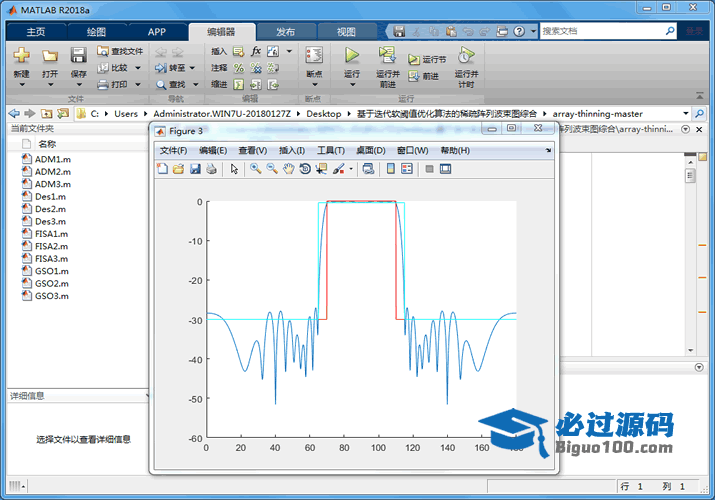Click Print (打印) in the ribbon
Screen dimensions: 715x500
(x=113, y=84)
